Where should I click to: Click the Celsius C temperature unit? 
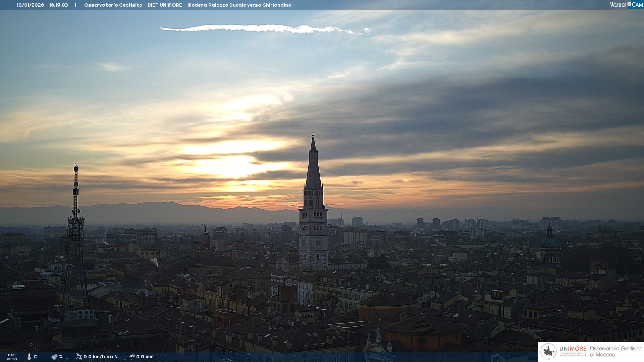35,357
